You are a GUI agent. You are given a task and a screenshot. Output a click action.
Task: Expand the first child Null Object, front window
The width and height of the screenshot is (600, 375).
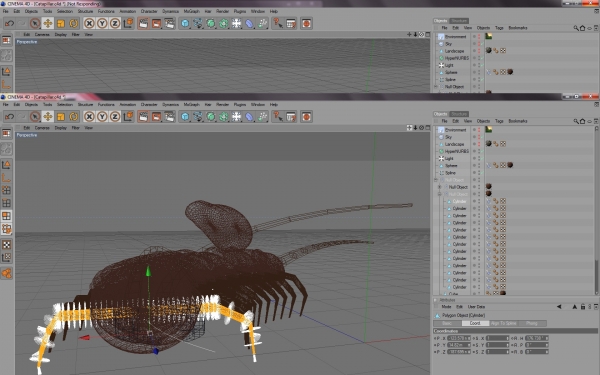coord(440,187)
